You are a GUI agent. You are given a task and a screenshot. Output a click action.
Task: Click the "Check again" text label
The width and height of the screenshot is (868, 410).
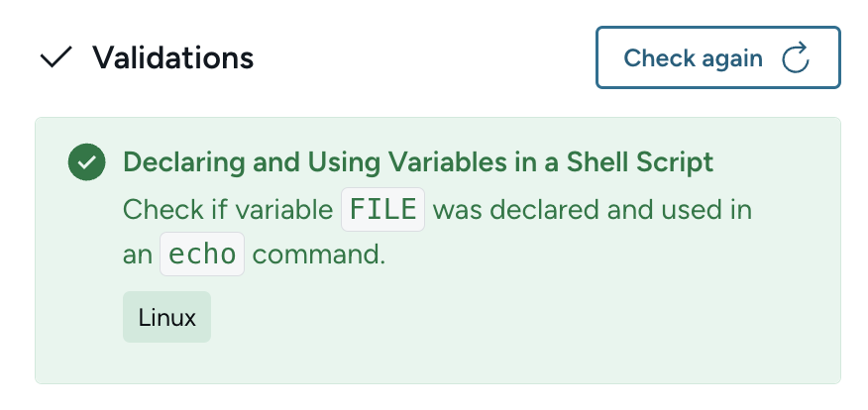[x=693, y=58]
